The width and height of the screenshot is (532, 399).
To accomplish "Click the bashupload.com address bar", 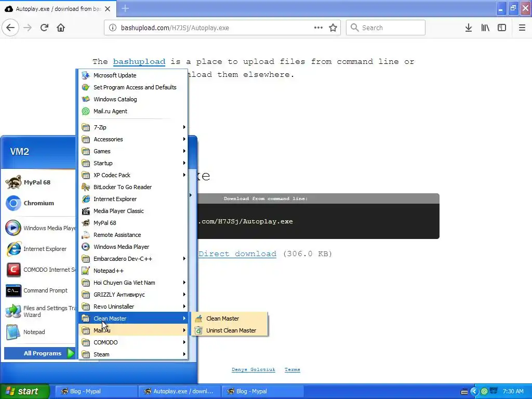I will 222,28.
